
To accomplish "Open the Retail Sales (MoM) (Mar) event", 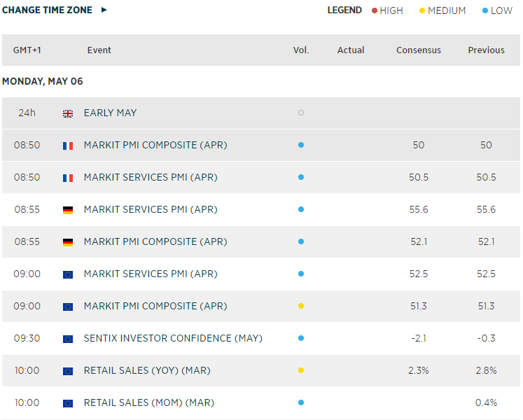I will click(x=148, y=403).
